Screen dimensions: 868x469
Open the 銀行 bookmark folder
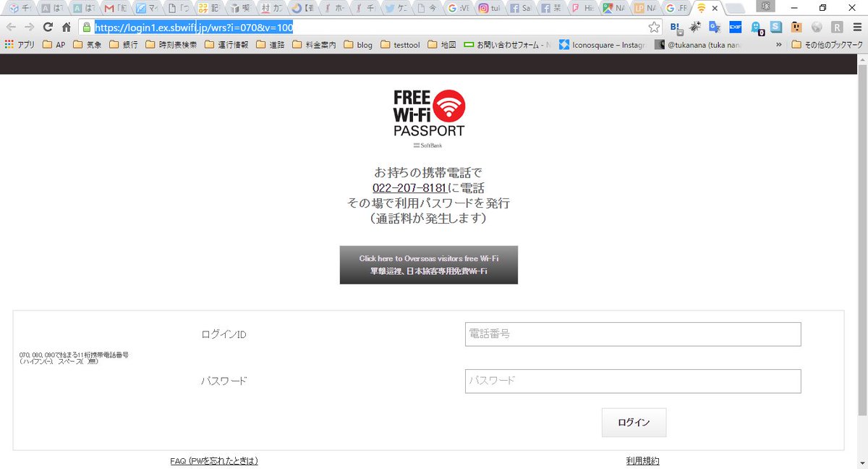(x=124, y=45)
